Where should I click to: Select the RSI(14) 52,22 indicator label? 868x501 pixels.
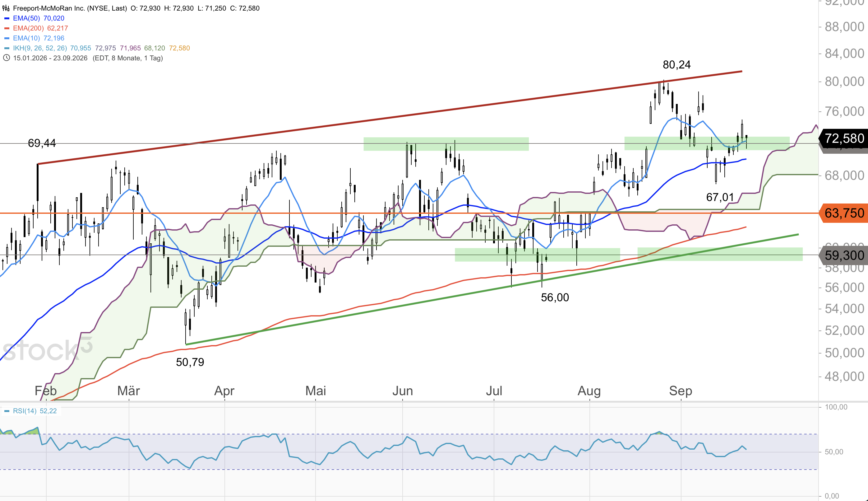pyautogui.click(x=35, y=411)
